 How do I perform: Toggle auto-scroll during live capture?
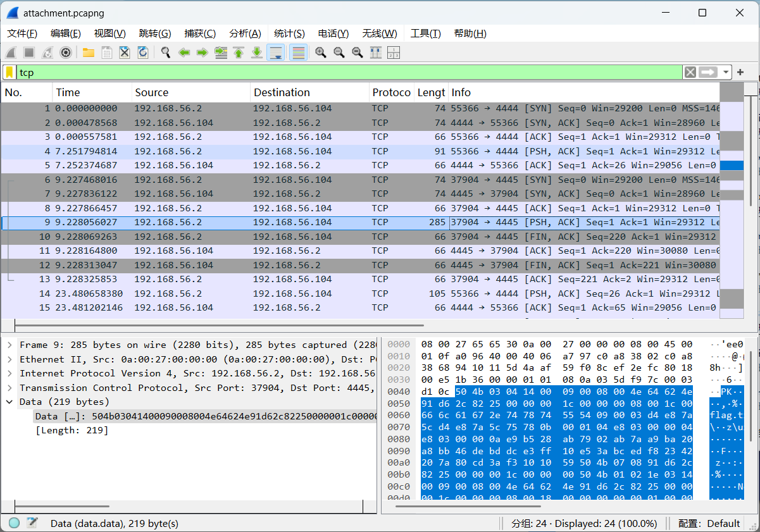coord(276,53)
